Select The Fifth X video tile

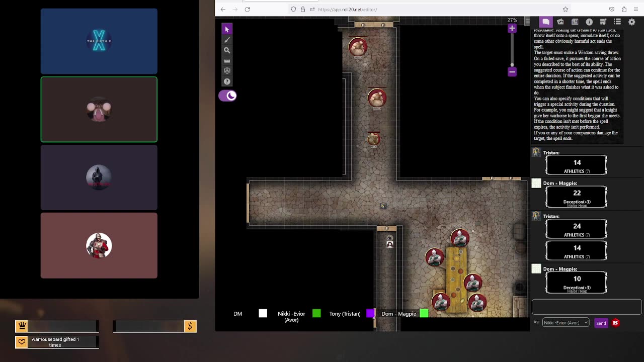tap(99, 41)
